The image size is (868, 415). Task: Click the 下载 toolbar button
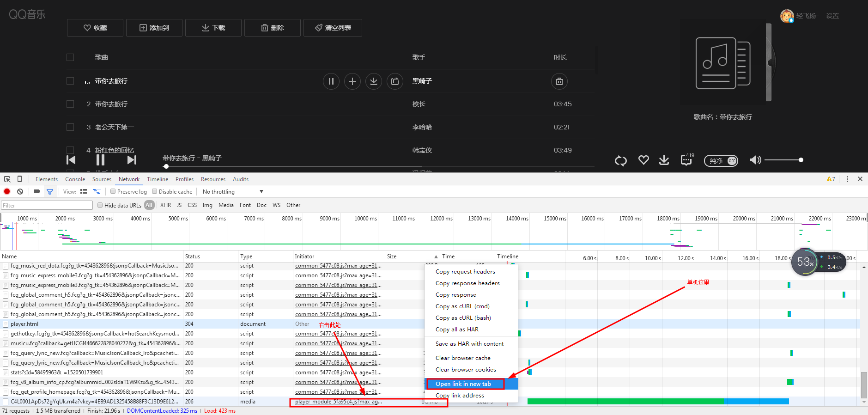click(213, 28)
